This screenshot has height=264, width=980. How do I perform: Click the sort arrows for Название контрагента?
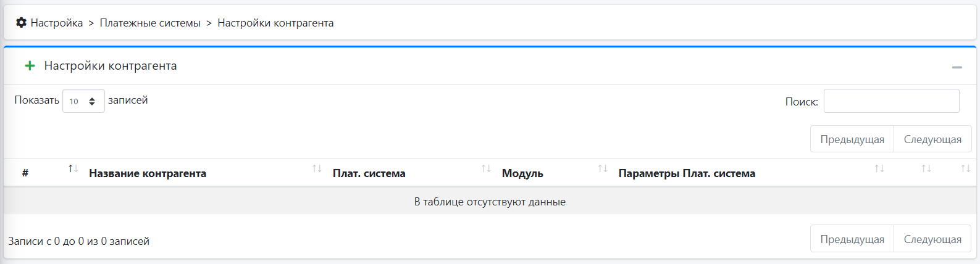[x=317, y=168]
